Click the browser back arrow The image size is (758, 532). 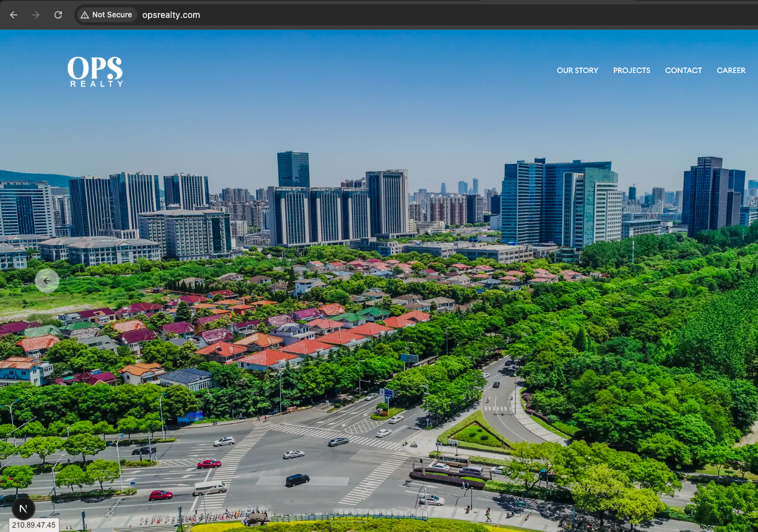(x=14, y=15)
